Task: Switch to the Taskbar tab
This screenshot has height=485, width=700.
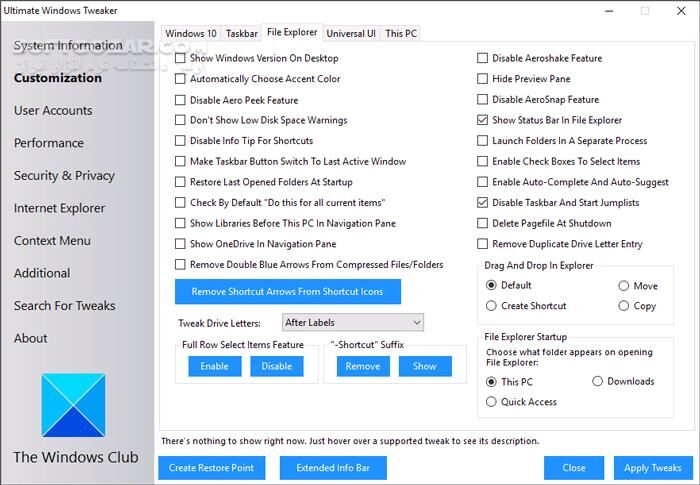Action: tap(241, 33)
